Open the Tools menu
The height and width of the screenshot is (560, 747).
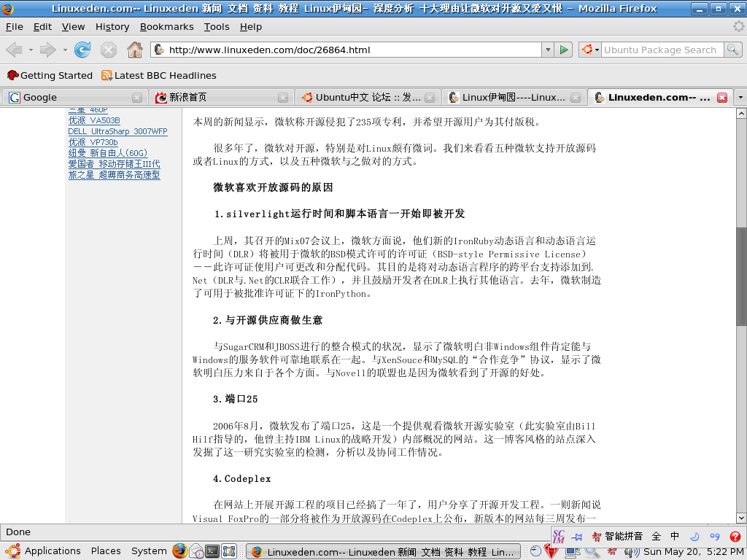217,27
